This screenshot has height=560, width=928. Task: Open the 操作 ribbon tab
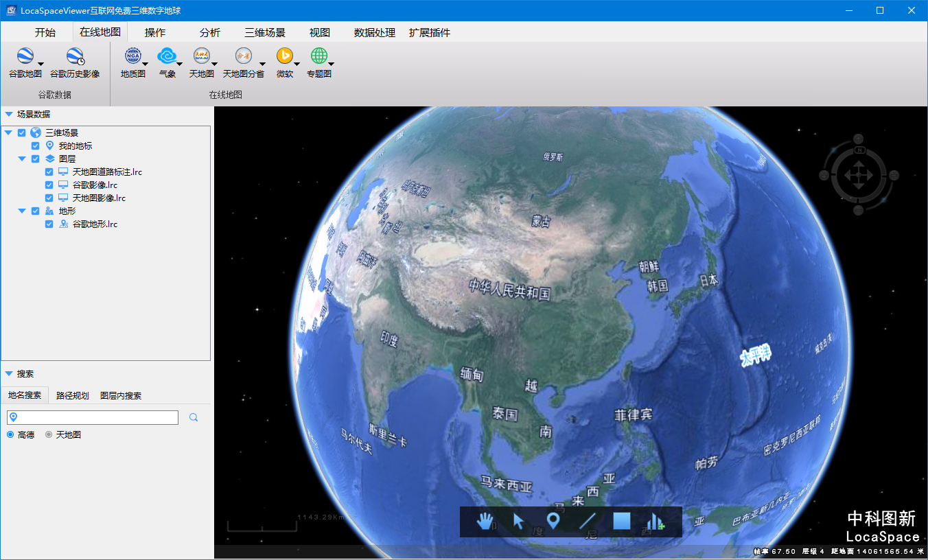click(x=155, y=32)
